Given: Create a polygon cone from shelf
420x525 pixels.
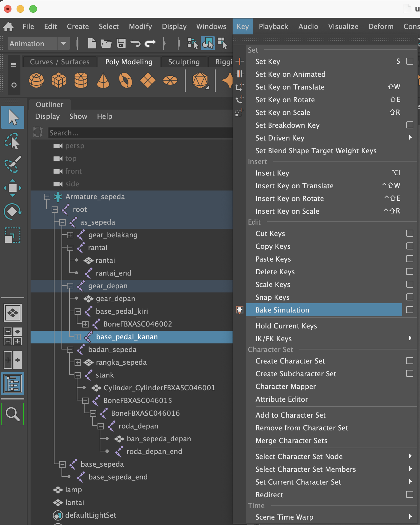Looking at the screenshot, I should 103,80.
